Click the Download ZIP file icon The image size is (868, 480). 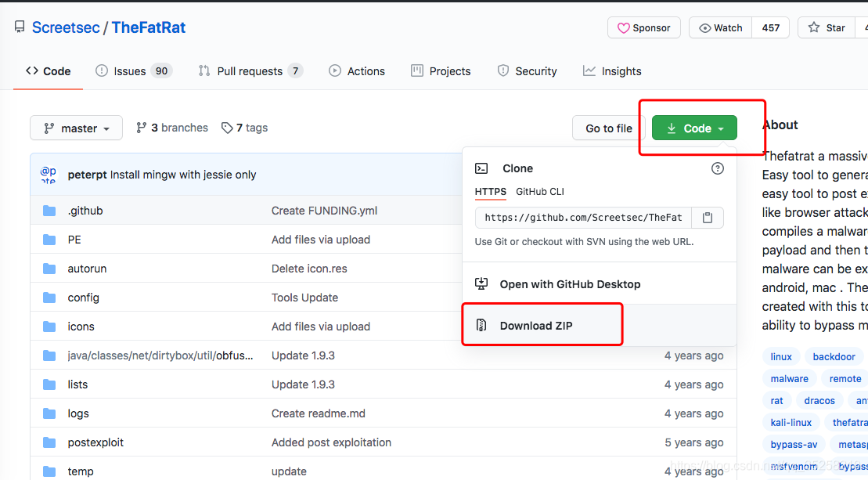pyautogui.click(x=481, y=325)
